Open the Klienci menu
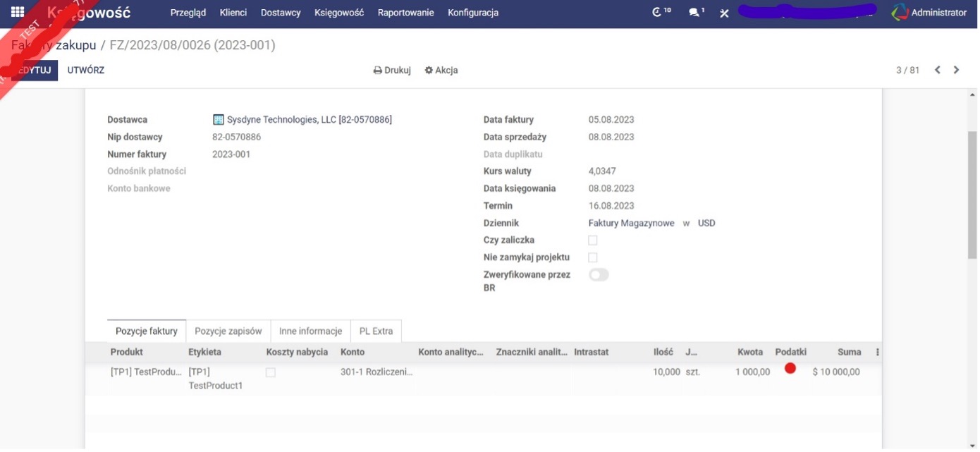 [233, 13]
